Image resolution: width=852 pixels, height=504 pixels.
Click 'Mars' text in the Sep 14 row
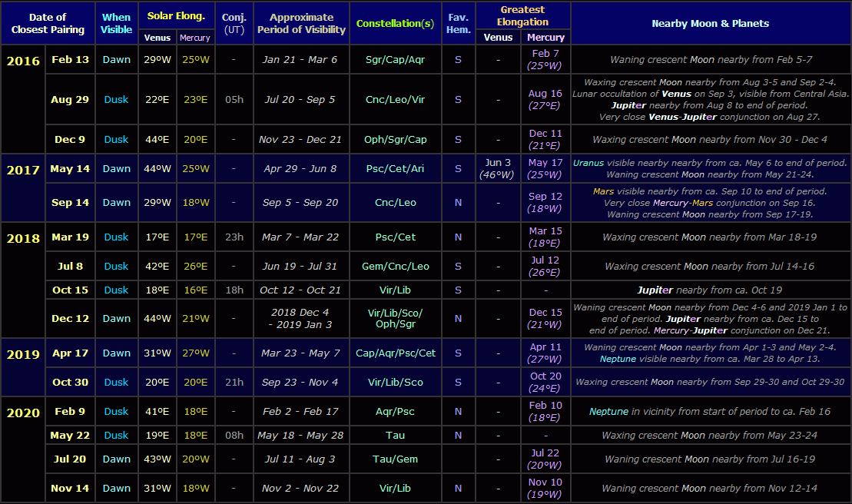click(x=604, y=191)
